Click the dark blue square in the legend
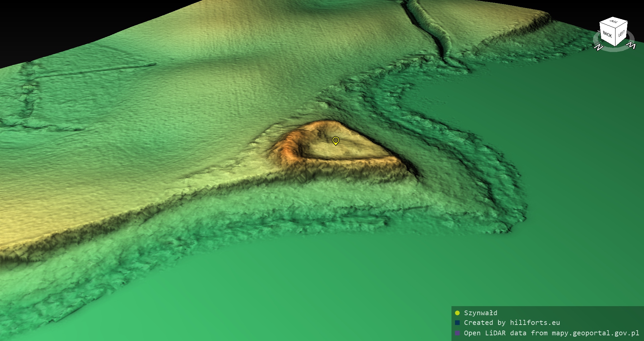Viewport: 644px width, 341px height. click(457, 323)
